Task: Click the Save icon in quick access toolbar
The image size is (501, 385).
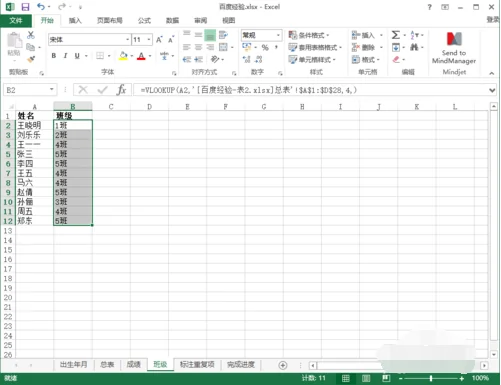Action: (25, 7)
